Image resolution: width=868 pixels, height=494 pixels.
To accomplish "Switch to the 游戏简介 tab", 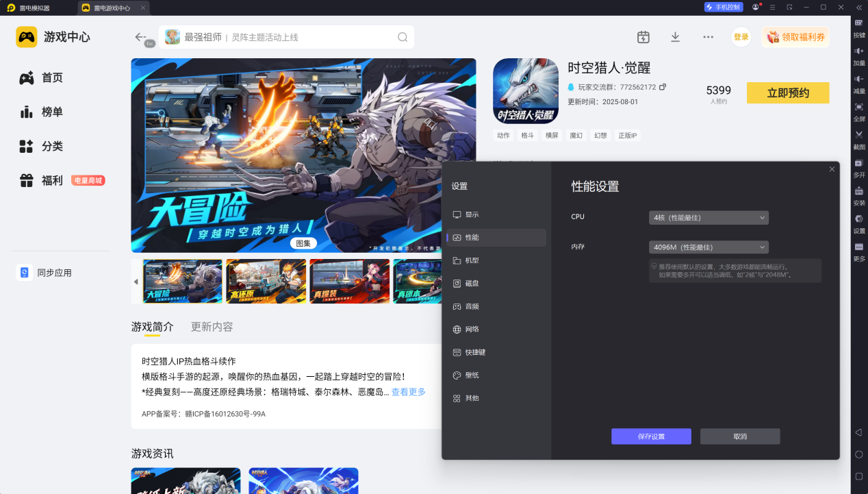I will [x=153, y=327].
